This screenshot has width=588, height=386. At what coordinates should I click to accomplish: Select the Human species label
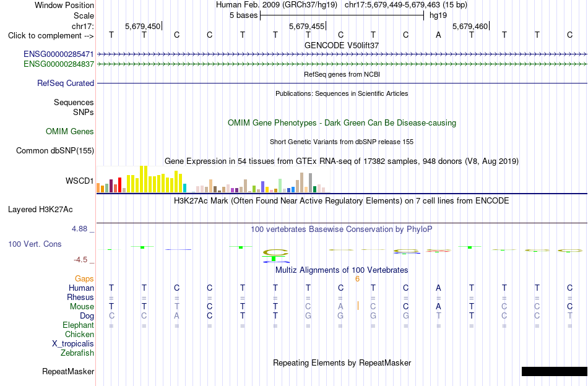click(81, 288)
